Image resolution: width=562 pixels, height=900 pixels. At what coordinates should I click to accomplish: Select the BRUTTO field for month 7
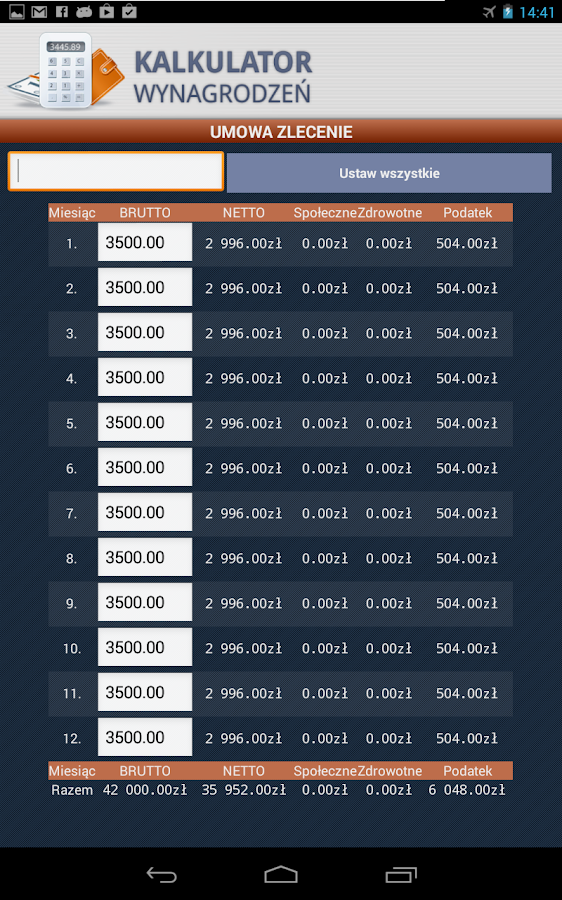click(x=145, y=512)
